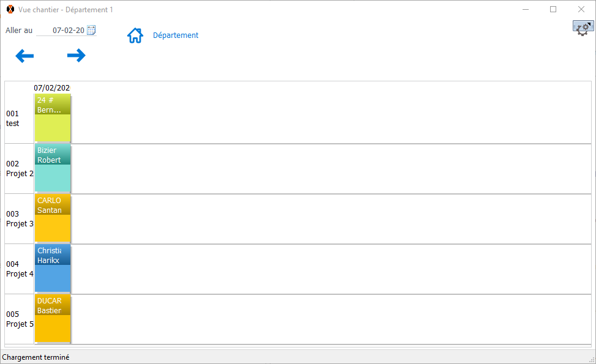Click the left arrow to go back
The height and width of the screenshot is (364, 596).
click(24, 56)
